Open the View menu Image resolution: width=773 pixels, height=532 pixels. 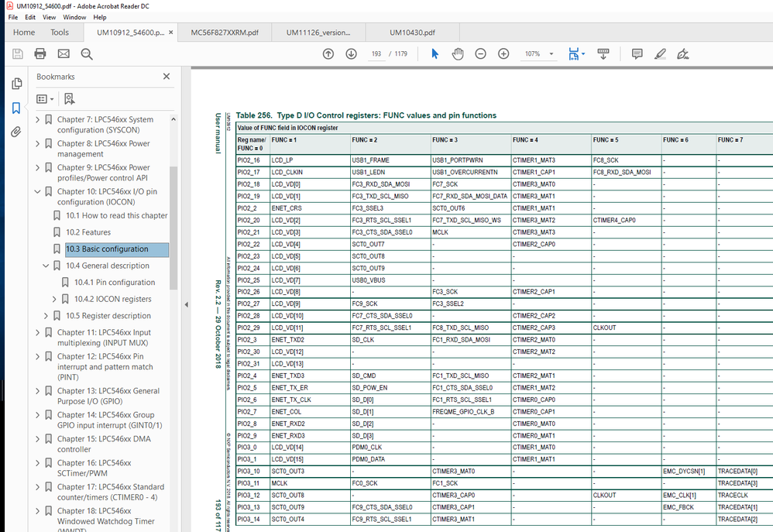coord(50,17)
